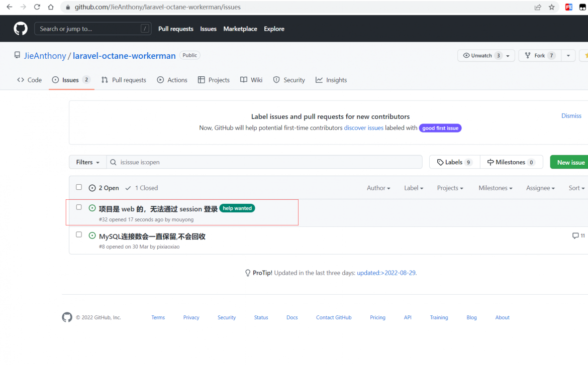Open the Pull requests repository tab
Screen dimensions: 588x365
[124, 80]
